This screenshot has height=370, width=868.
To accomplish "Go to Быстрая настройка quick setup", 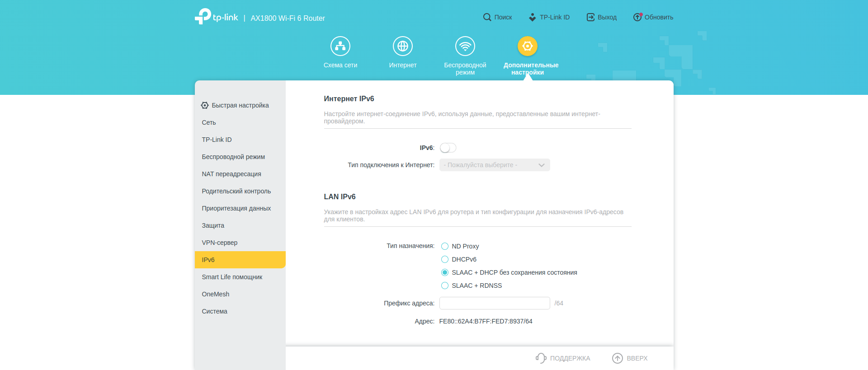I will click(240, 105).
